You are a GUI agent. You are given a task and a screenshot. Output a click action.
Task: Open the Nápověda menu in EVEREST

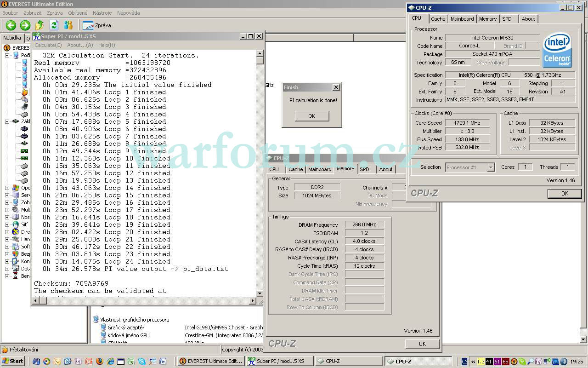tap(128, 13)
